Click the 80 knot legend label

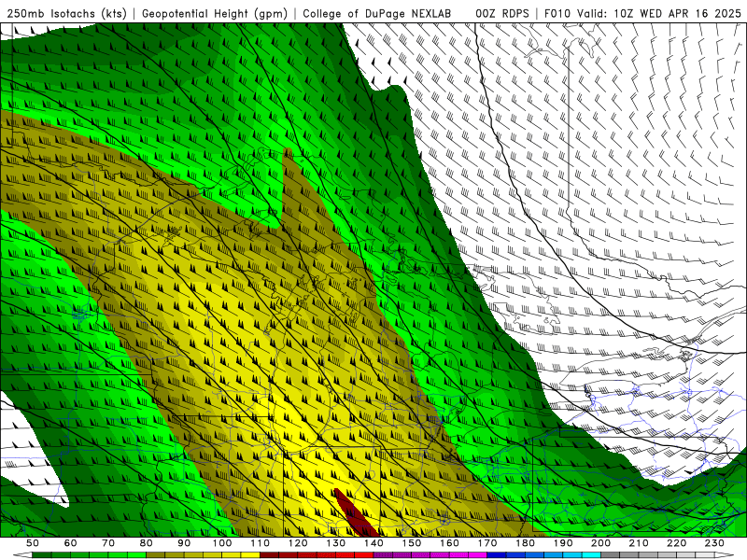click(147, 543)
